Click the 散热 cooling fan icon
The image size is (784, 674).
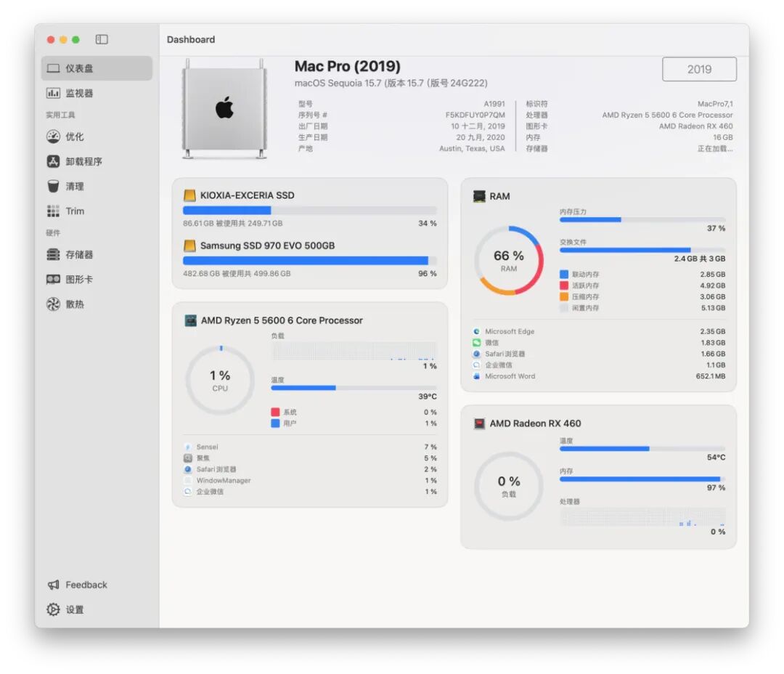coord(53,304)
